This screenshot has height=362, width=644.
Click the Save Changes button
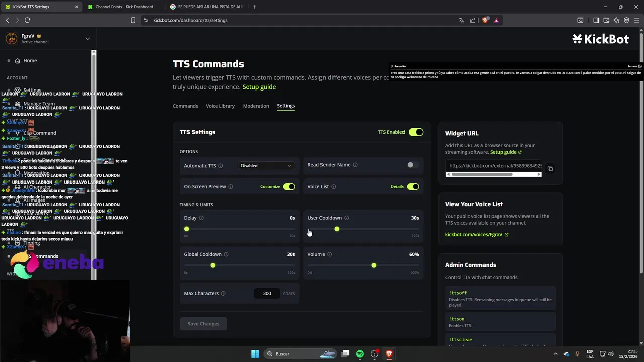pos(203,324)
